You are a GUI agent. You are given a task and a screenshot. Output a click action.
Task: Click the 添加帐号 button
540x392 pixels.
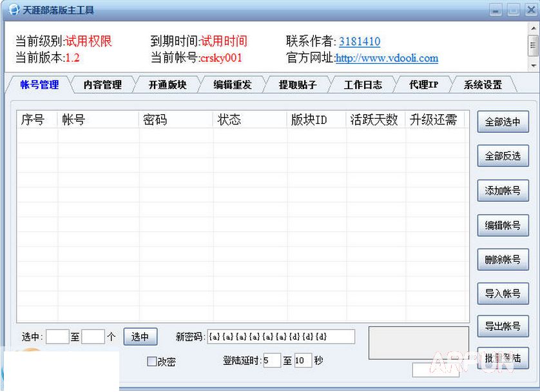(x=503, y=191)
